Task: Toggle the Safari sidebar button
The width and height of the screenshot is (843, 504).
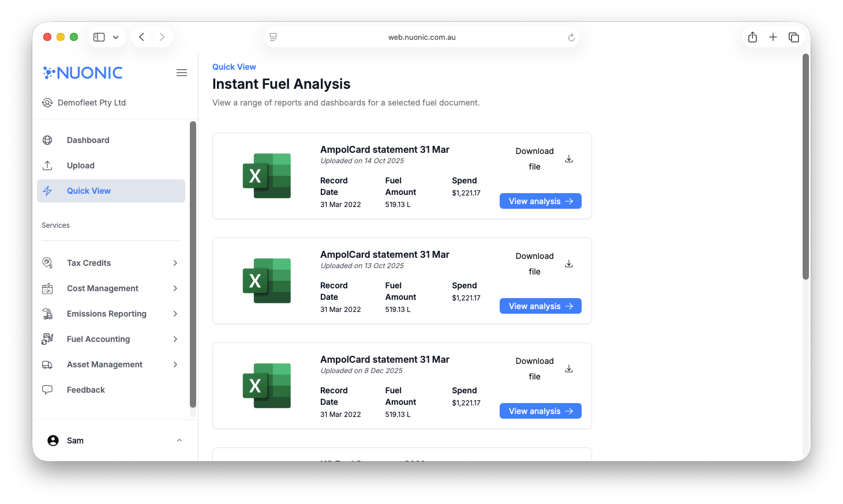Action: [x=99, y=37]
